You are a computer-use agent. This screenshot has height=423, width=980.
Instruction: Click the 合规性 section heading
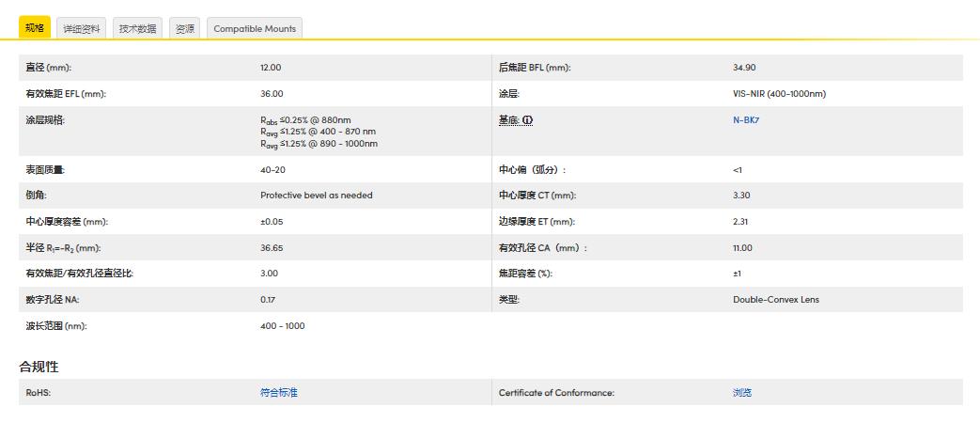pyautogui.click(x=39, y=367)
